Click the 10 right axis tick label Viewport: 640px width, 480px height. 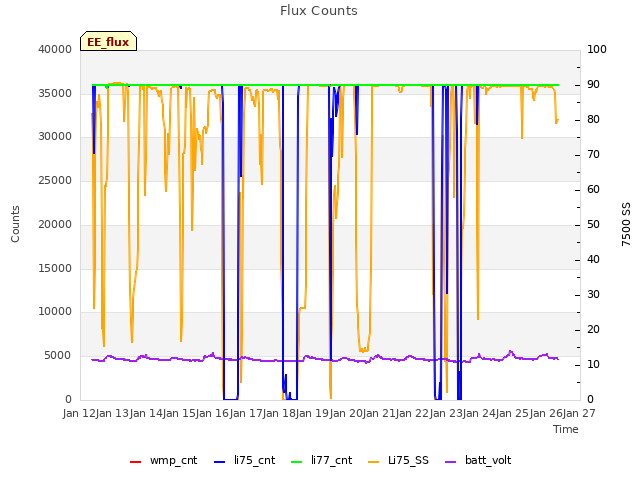coord(593,364)
